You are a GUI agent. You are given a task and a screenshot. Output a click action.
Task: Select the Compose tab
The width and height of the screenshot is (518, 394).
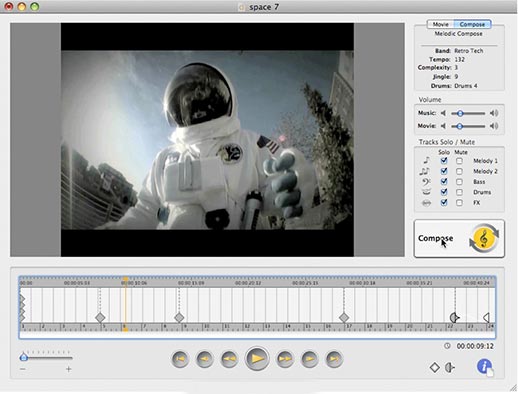click(472, 24)
